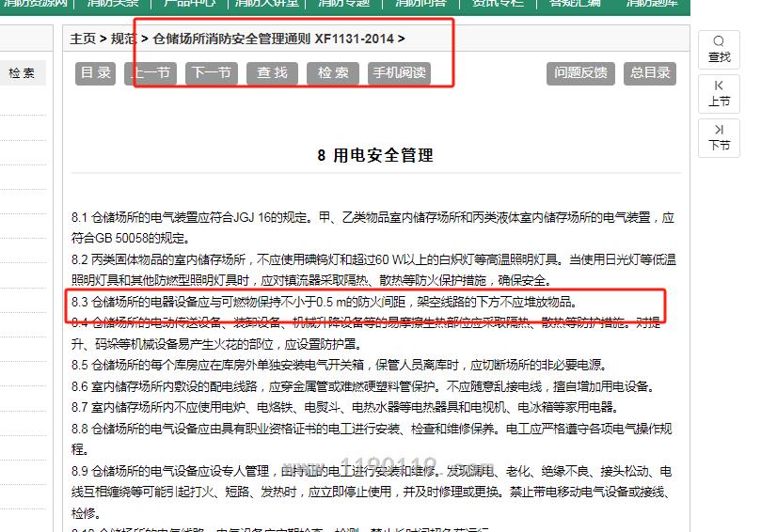Go to next section via 下一节 button
The height and width of the screenshot is (532, 761).
pos(211,73)
